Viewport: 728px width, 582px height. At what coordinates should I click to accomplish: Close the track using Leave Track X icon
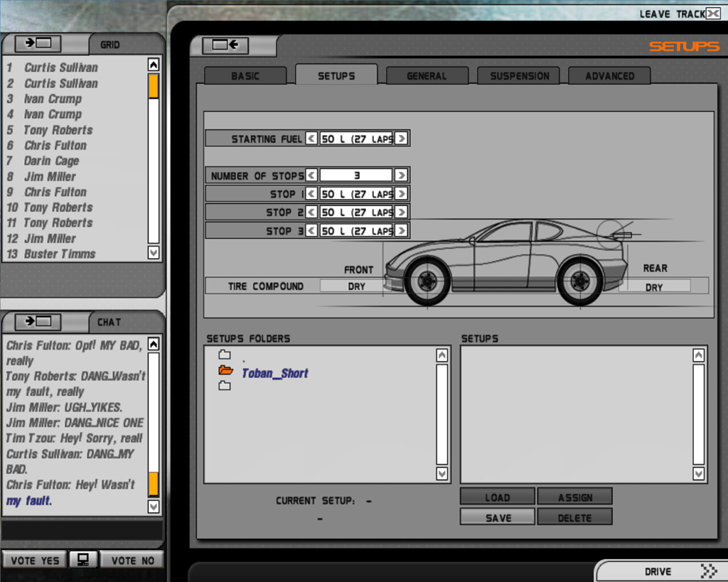click(713, 14)
